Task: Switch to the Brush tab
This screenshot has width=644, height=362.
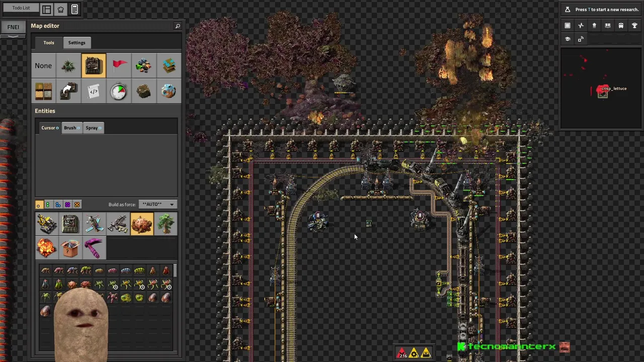Action: [x=71, y=128]
